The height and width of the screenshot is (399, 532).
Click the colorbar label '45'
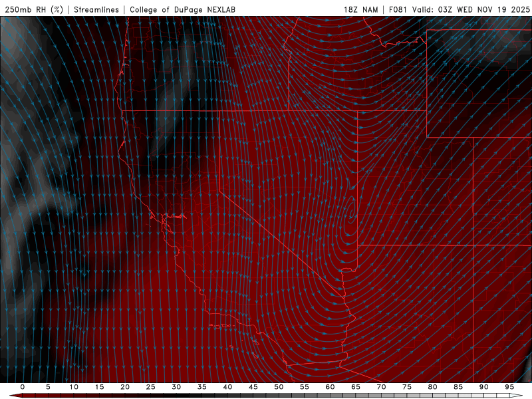(253, 387)
